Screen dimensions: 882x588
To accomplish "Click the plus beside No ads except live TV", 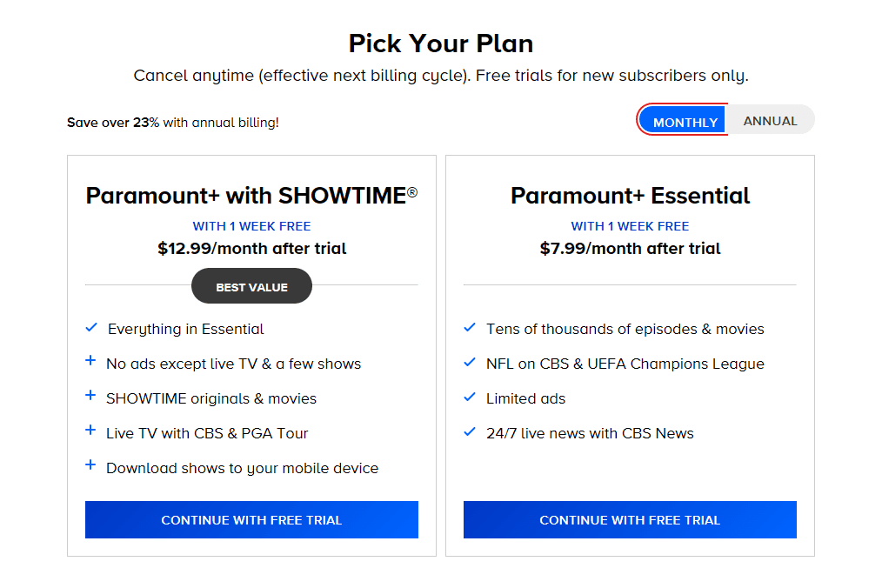I will click(90, 363).
